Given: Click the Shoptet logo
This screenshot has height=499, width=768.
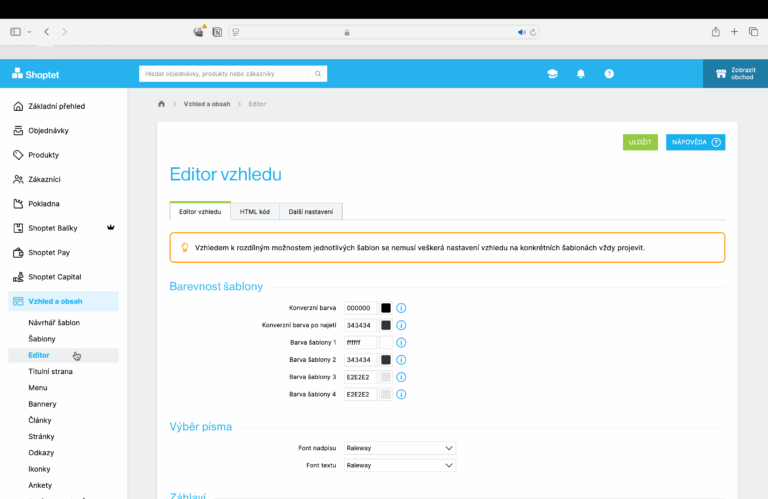Looking at the screenshot, I should pos(35,74).
